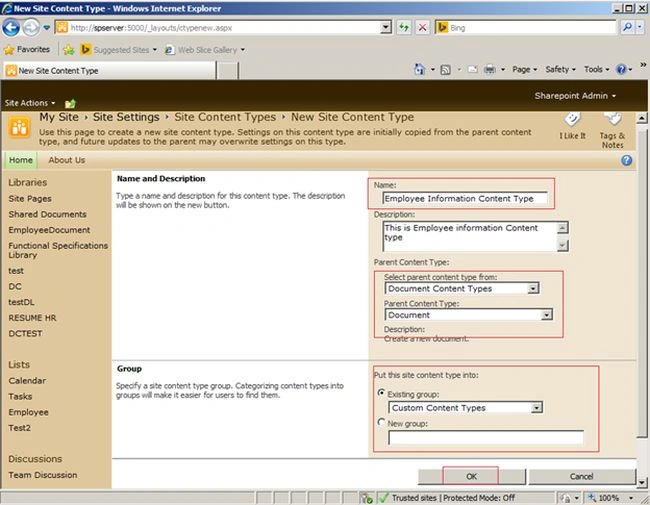Click the Cancel button
Screen dimensions: 650x505
click(x=582, y=476)
